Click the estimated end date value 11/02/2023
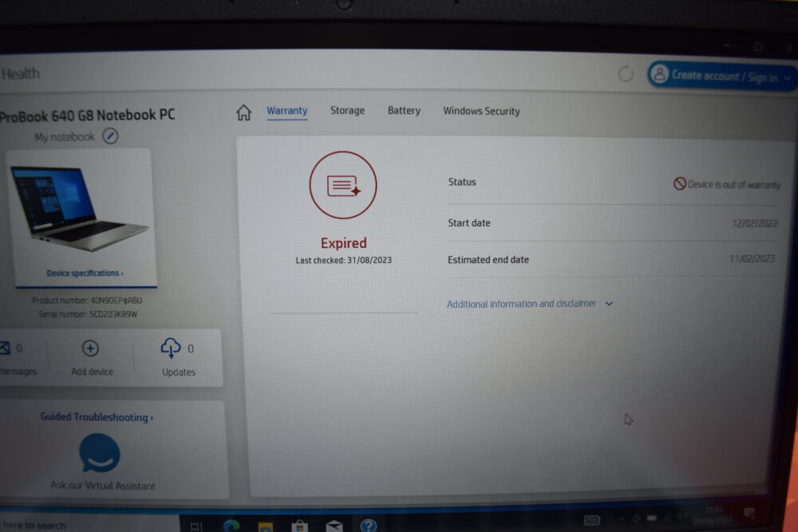798x532 pixels. pos(753,259)
